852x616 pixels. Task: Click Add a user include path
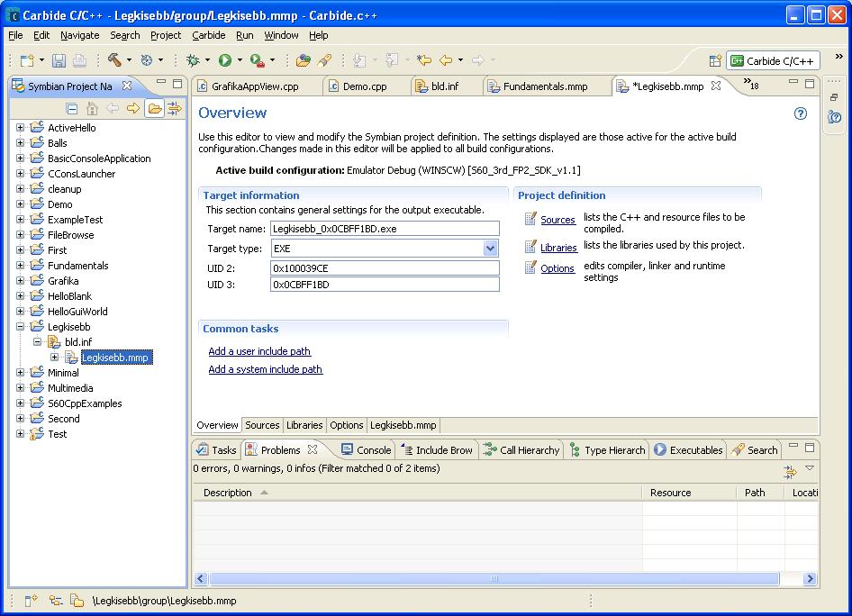[x=259, y=351]
